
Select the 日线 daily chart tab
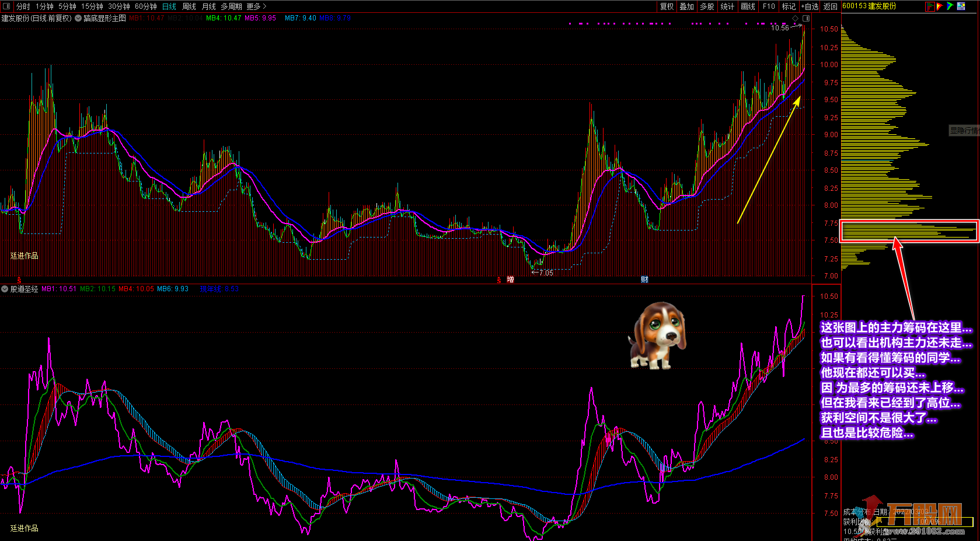[169, 6]
